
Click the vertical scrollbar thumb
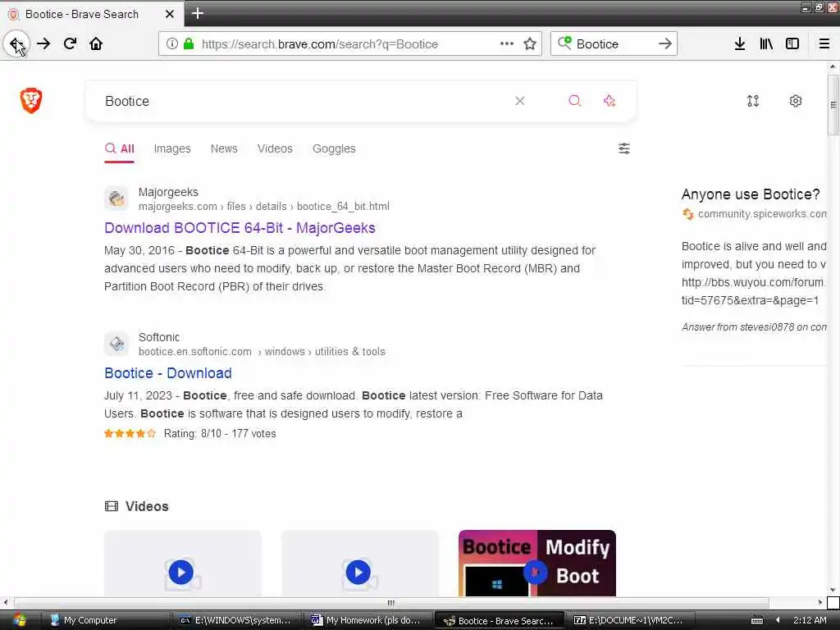click(833, 105)
